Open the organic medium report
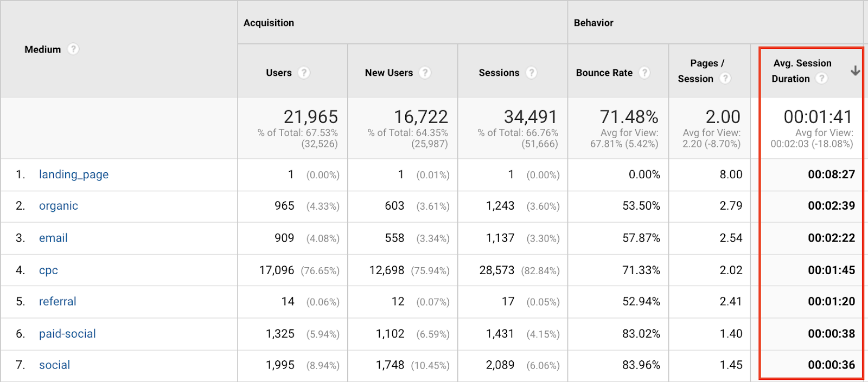Image resolution: width=868 pixels, height=382 pixels. point(58,206)
